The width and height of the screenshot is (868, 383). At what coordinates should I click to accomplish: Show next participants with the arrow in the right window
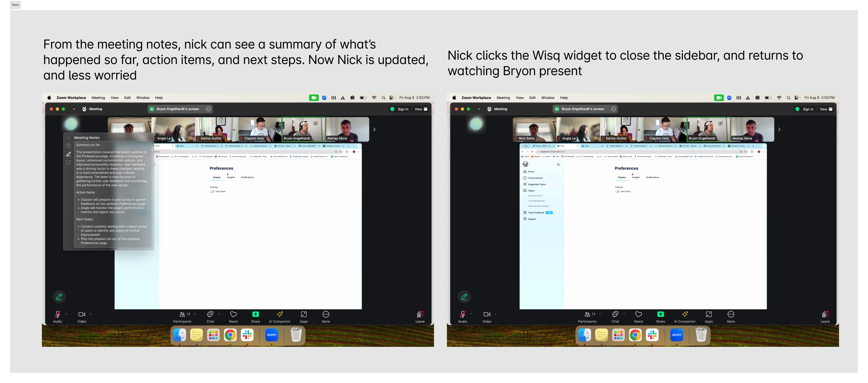coord(779,130)
